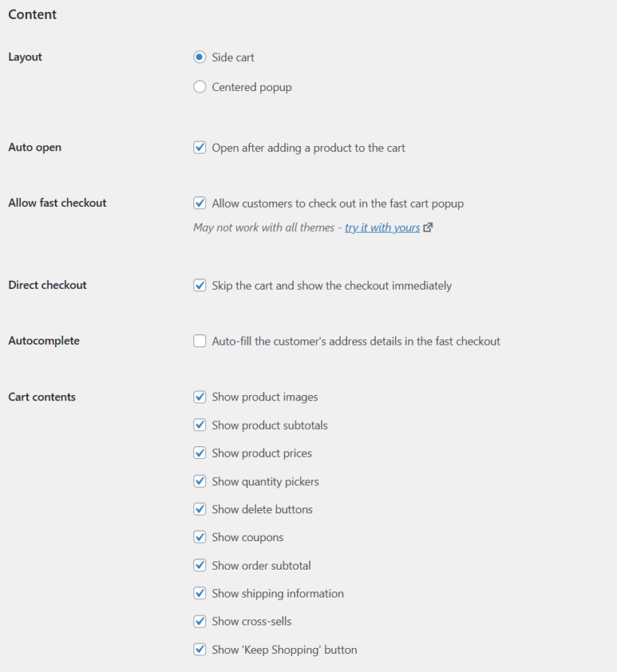Disable 'Show product subtotals'
The width and height of the screenshot is (617, 672).
coord(199,424)
